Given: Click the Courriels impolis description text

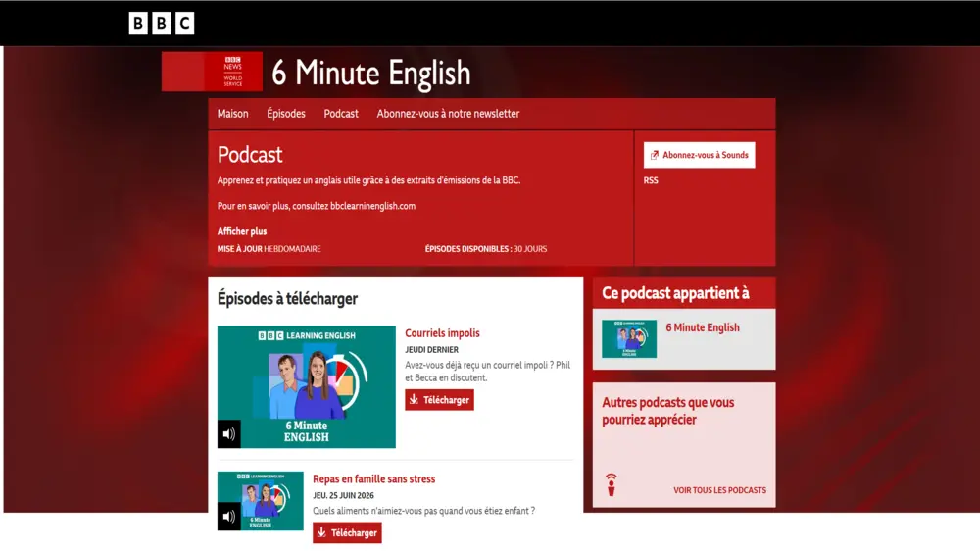Looking at the screenshot, I should [x=487, y=372].
